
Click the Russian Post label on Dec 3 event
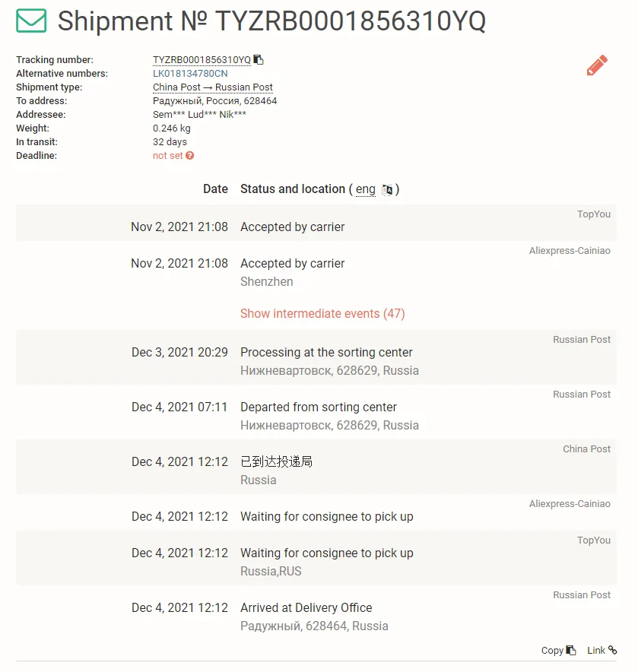582,340
